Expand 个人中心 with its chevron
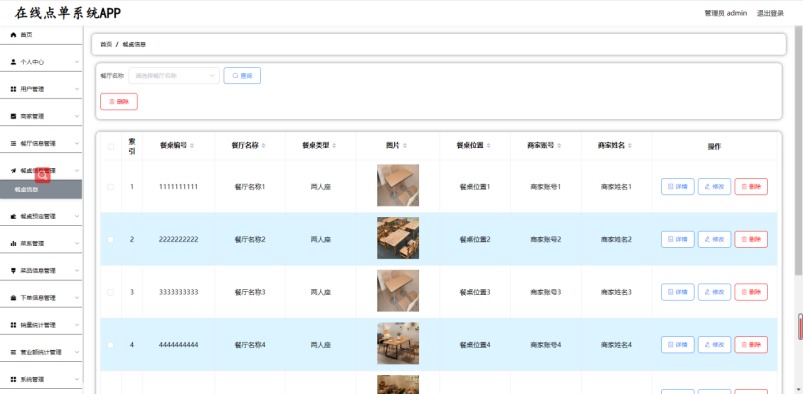 tap(77, 62)
